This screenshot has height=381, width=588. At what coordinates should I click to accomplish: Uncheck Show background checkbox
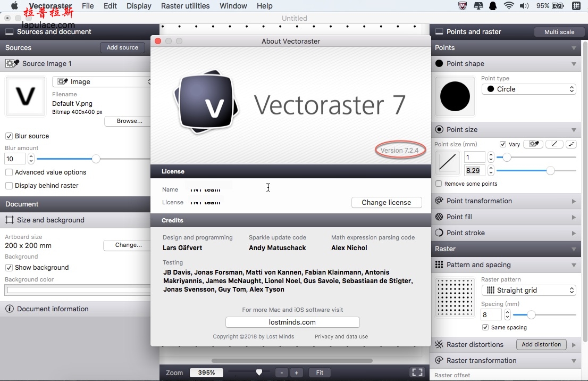(9, 268)
